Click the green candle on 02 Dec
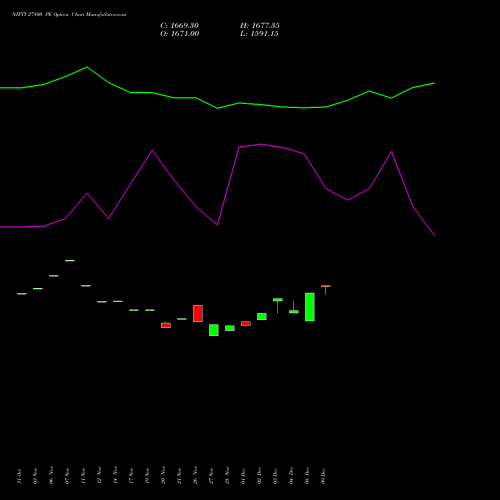Screen dimensions: 500x500 262,316
